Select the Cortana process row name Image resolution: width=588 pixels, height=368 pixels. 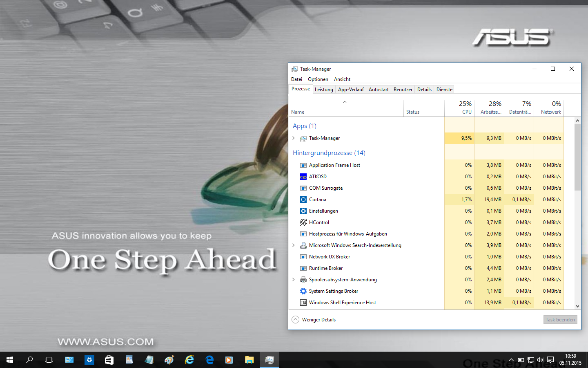pos(318,200)
